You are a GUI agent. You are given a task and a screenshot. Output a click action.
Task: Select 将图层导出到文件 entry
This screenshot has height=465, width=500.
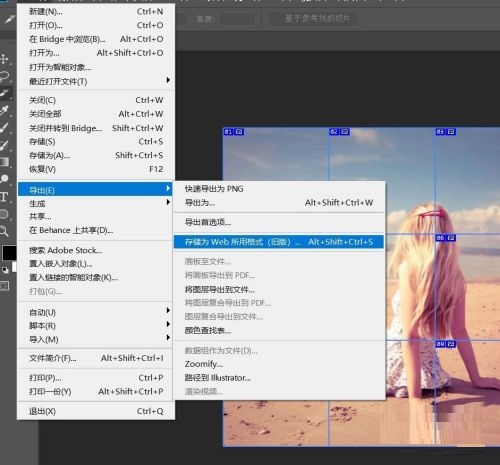click(220, 289)
